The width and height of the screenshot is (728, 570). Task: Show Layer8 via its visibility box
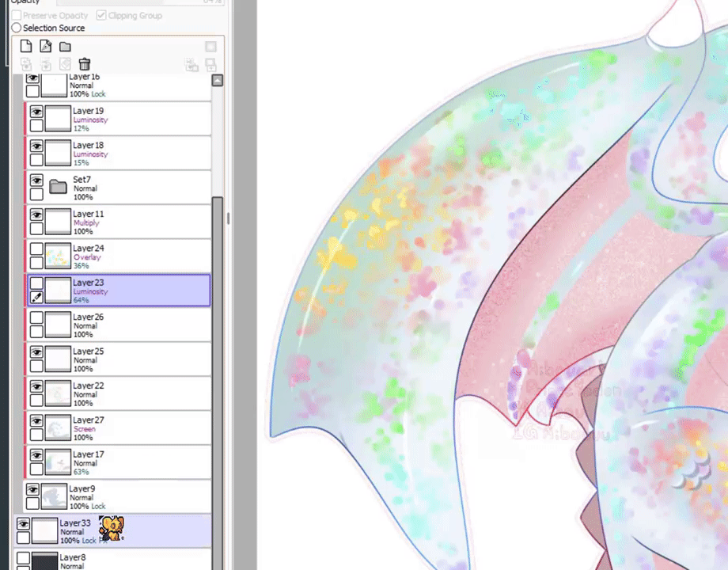point(23,557)
